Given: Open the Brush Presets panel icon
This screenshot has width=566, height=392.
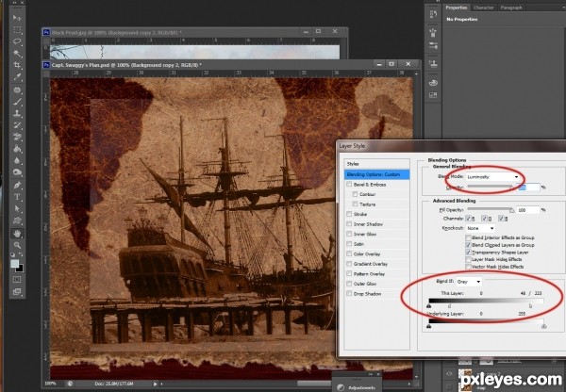Looking at the screenshot, I should (x=433, y=32).
